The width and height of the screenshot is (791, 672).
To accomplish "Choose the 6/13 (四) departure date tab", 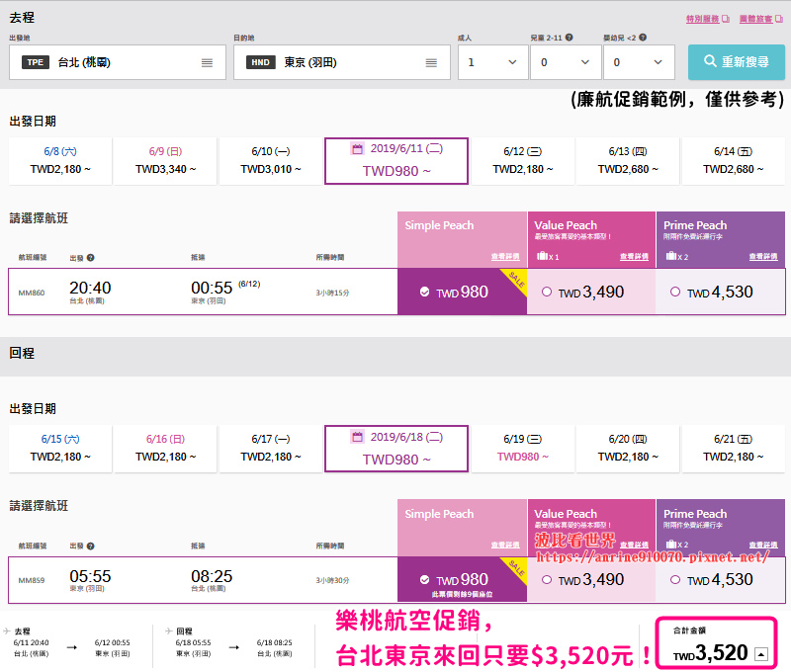I will click(628, 161).
